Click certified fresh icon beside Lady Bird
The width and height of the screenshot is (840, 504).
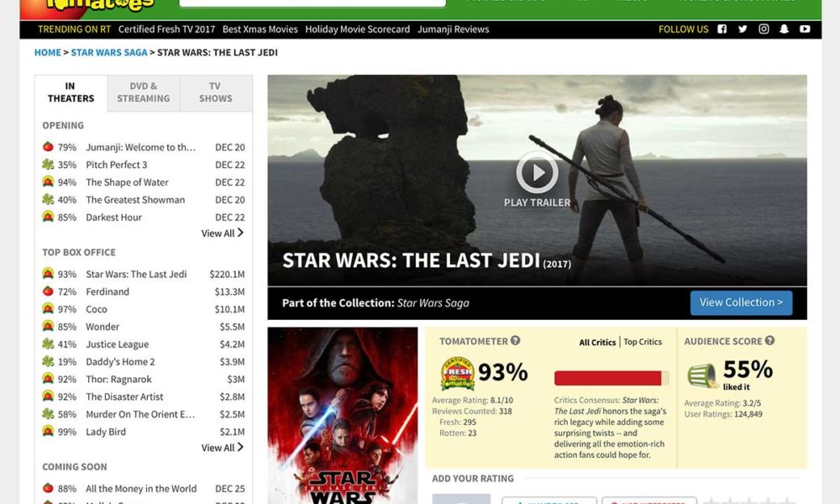48,431
